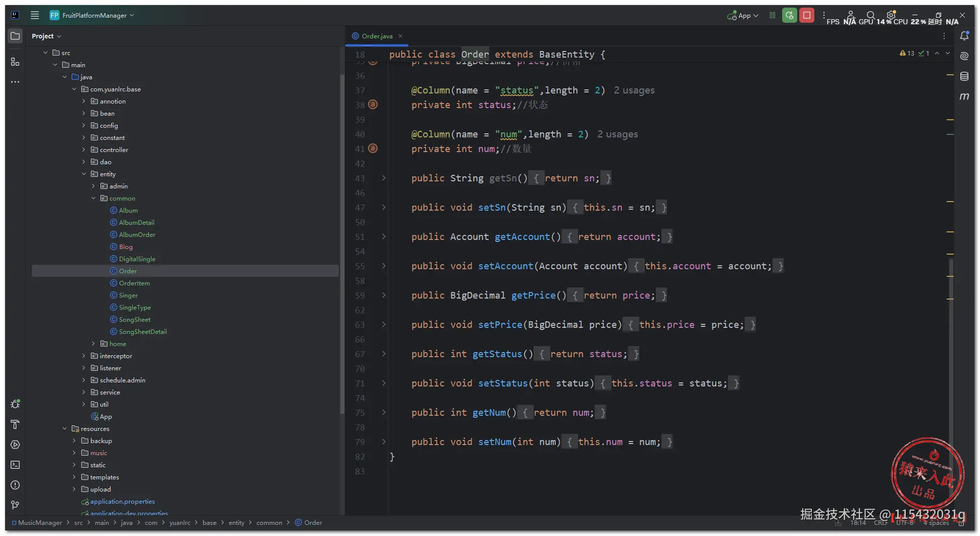Open the Project view selector dropdown
The image size is (980, 536).
click(46, 36)
